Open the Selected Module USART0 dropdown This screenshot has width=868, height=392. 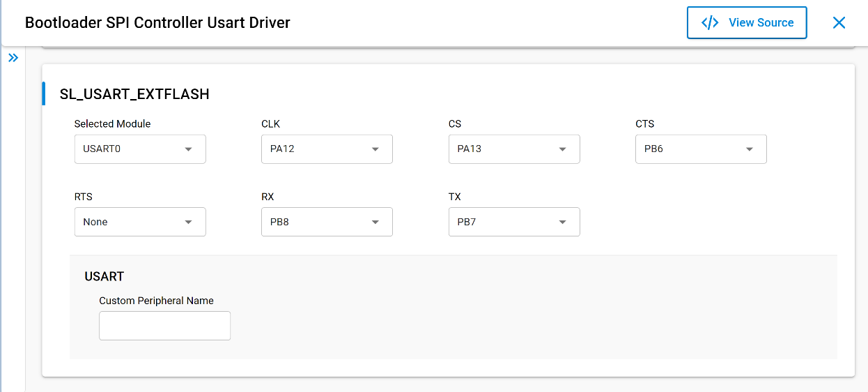(140, 149)
